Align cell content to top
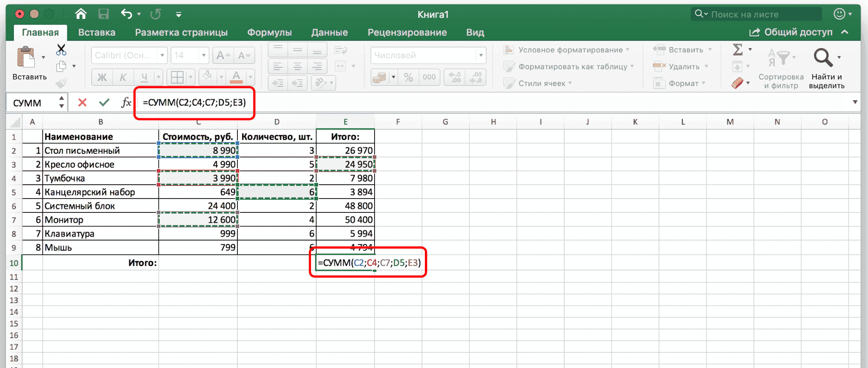868x368 pixels. [x=278, y=50]
